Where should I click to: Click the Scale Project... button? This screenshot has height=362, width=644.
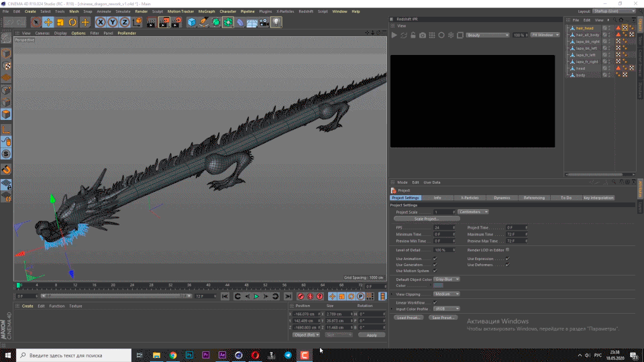point(427,219)
